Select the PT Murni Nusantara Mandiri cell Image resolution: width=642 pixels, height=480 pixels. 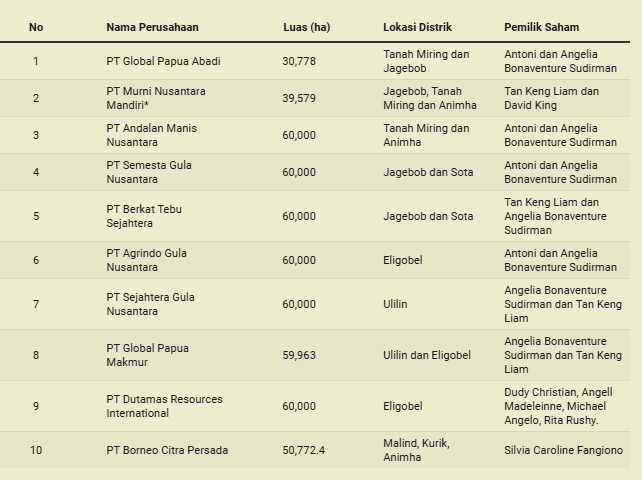[156, 98]
